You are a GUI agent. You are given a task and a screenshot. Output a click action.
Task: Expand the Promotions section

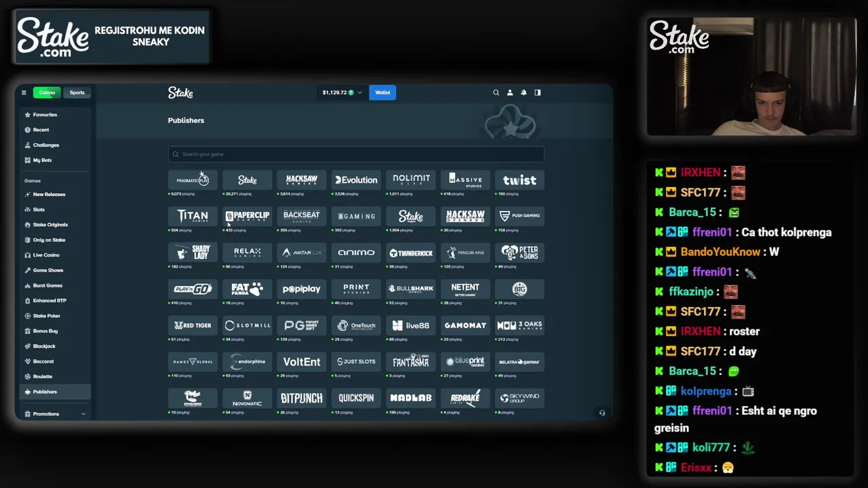click(55, 413)
